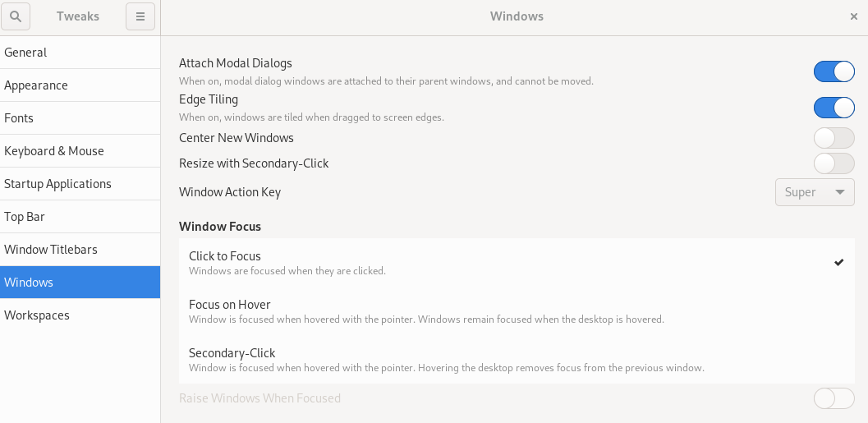Disable the Edge Tiling switch

click(834, 108)
